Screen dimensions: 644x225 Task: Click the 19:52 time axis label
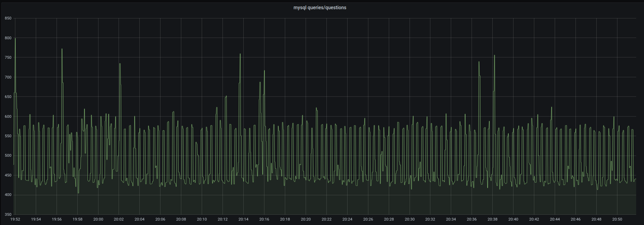15,219
